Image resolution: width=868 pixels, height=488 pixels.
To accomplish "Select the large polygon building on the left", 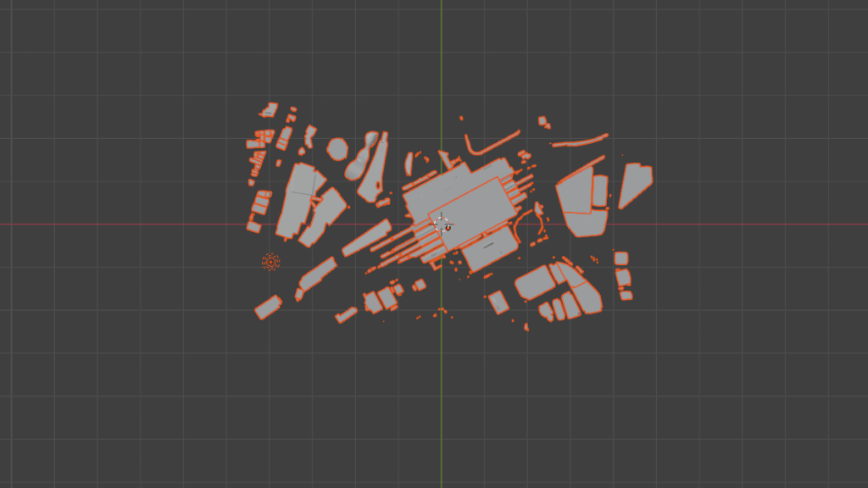I will click(x=298, y=200).
